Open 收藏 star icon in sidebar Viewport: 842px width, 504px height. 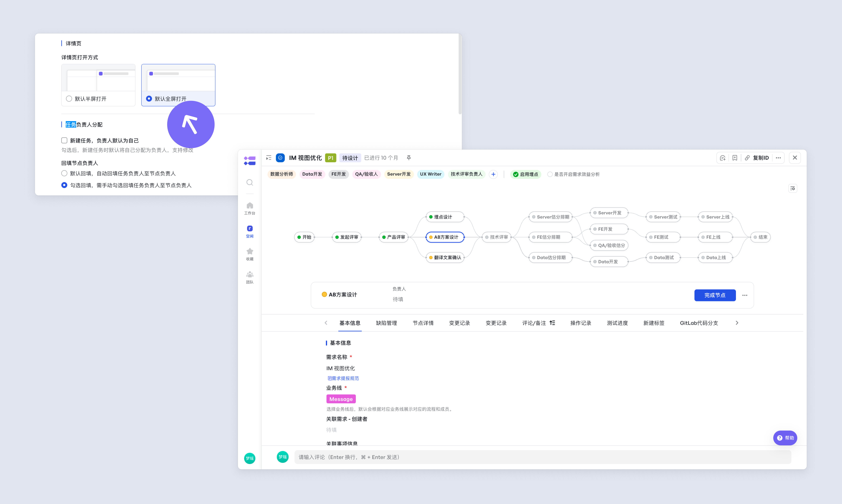[x=250, y=254]
